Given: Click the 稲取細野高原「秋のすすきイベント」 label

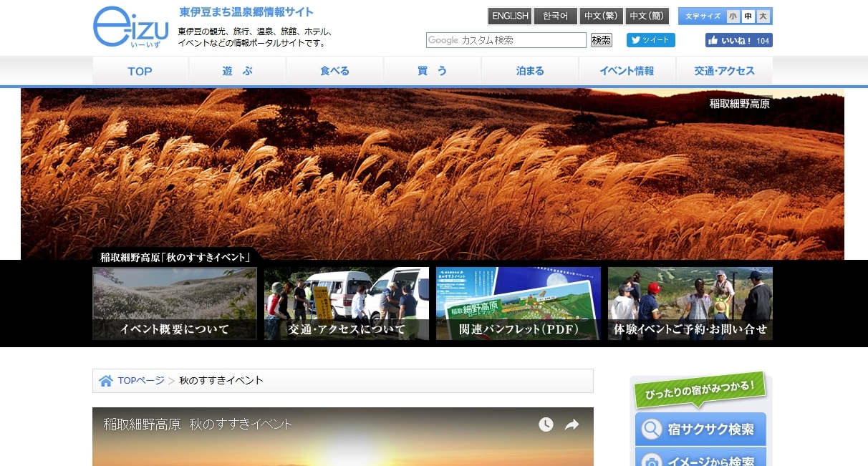Looking at the screenshot, I should pyautogui.click(x=175, y=257).
